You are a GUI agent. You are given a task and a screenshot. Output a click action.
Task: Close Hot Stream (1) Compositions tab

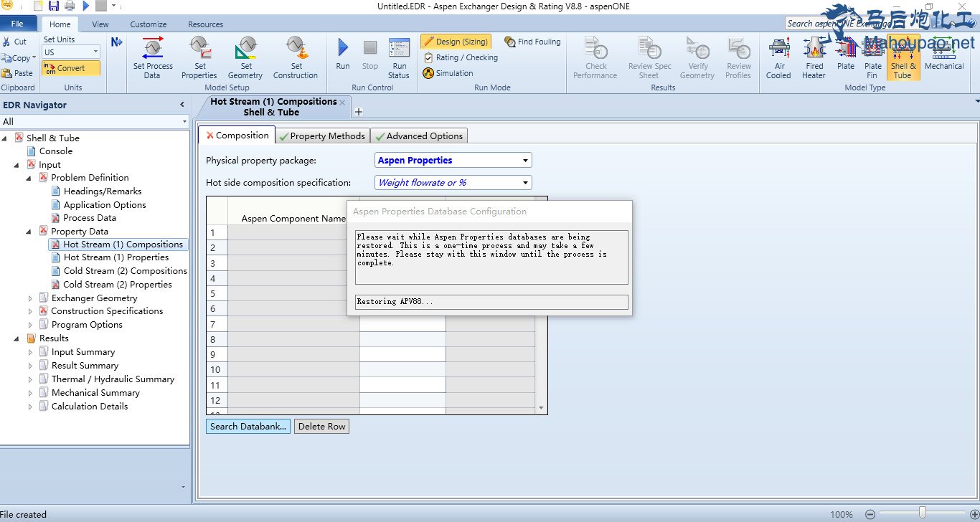(342, 103)
